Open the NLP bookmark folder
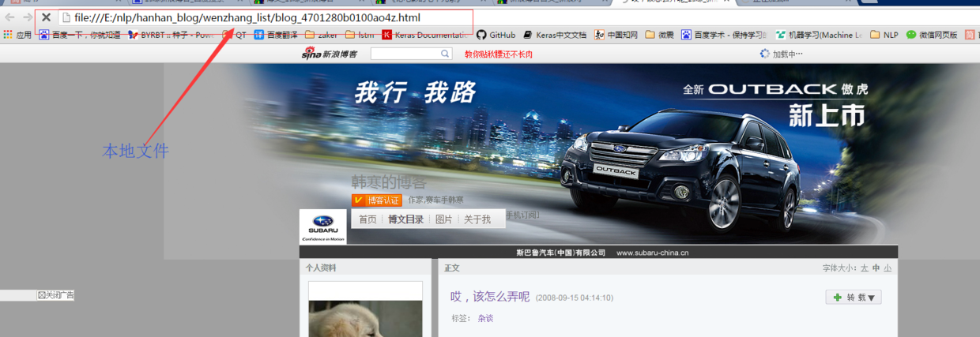Viewport: 980px width, 337px height. coord(884,35)
